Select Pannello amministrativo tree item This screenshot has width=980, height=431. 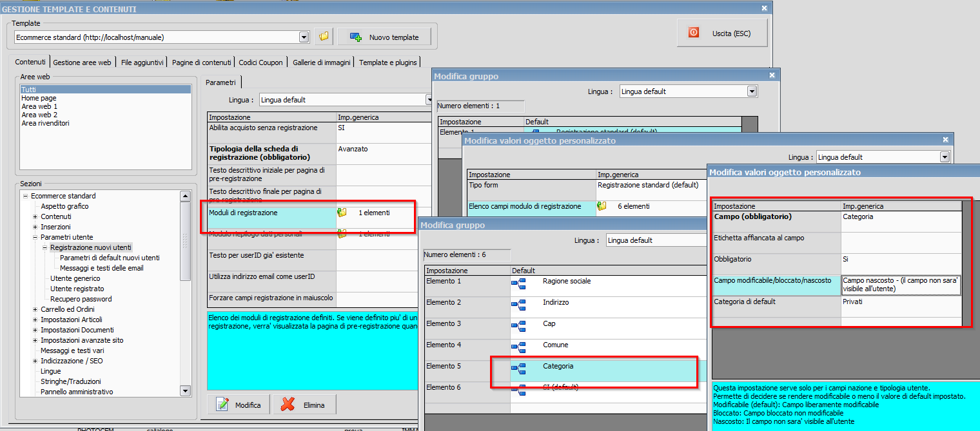(77, 392)
